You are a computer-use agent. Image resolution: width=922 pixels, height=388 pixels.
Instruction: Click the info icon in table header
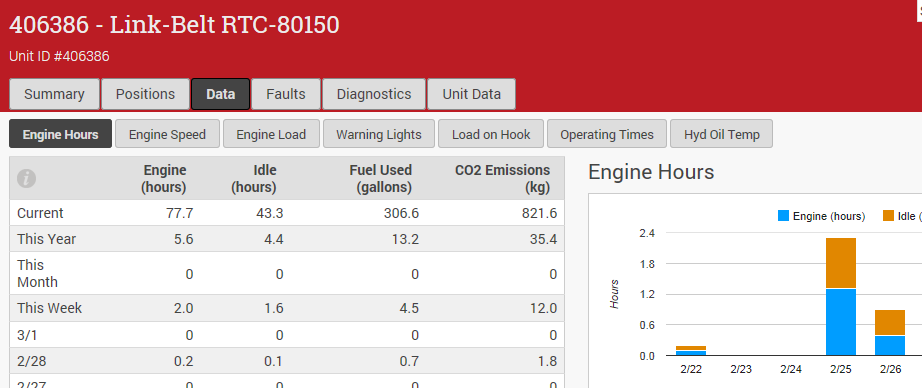point(26,179)
